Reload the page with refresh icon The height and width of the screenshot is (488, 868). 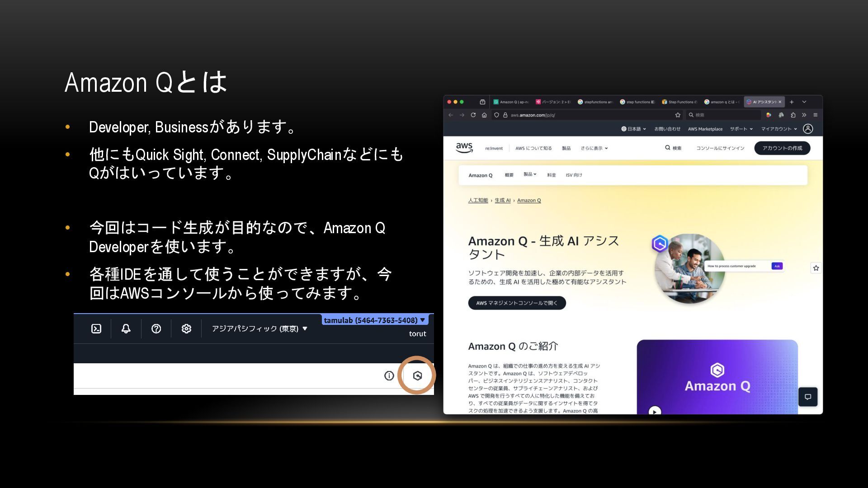click(473, 115)
